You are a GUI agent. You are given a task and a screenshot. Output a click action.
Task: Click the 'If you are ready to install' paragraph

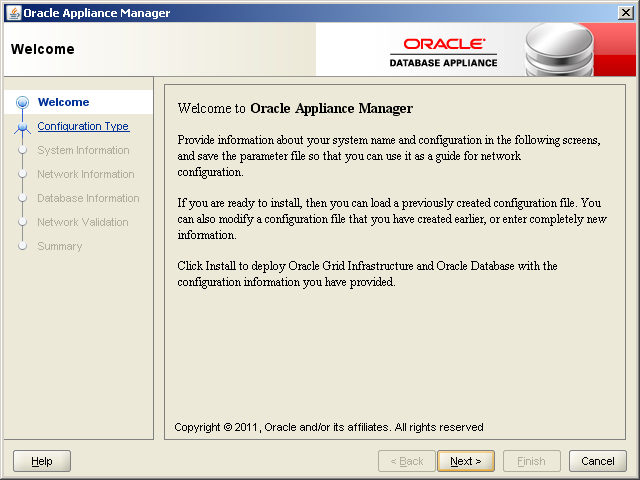click(392, 219)
